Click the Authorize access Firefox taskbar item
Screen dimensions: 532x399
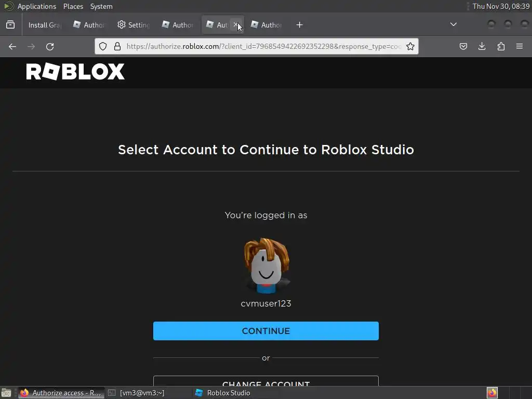61,393
